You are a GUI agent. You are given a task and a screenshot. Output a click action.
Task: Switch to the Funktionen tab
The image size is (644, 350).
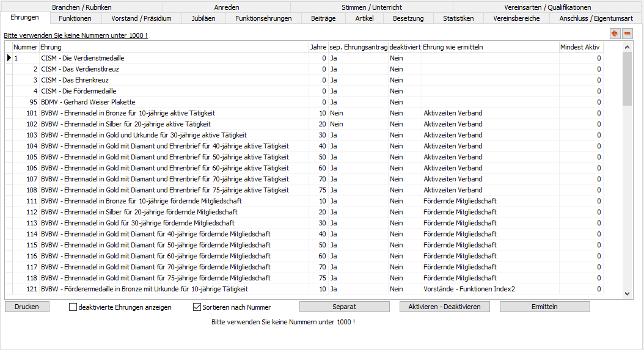[x=75, y=18]
